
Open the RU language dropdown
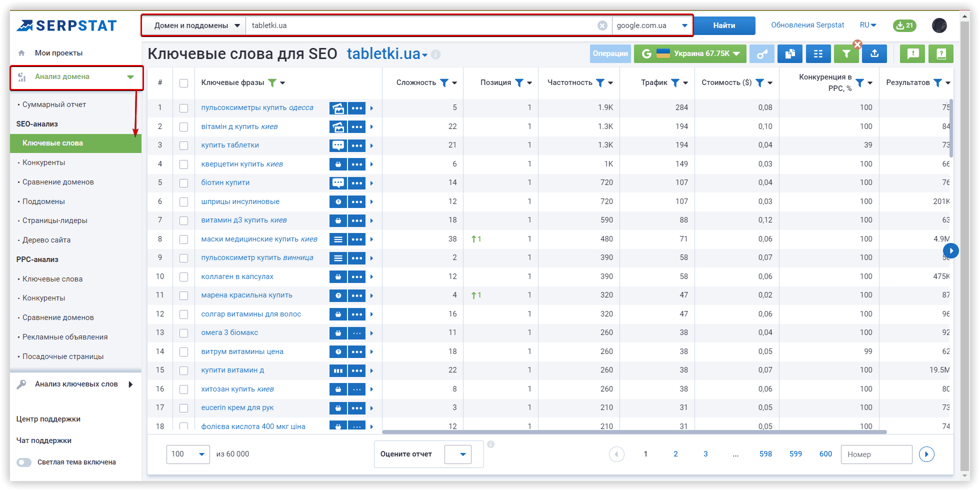click(x=868, y=25)
